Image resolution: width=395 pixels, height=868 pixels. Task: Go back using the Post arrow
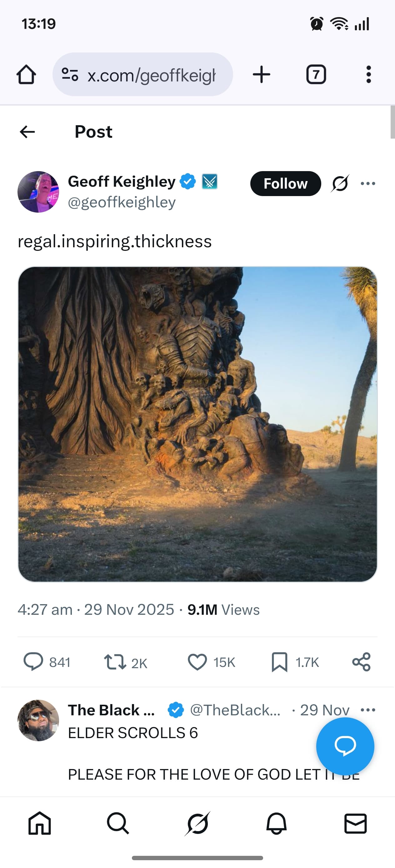(27, 132)
